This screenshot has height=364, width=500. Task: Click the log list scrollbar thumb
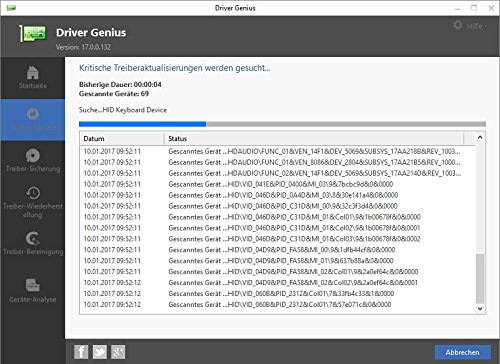tap(480, 279)
